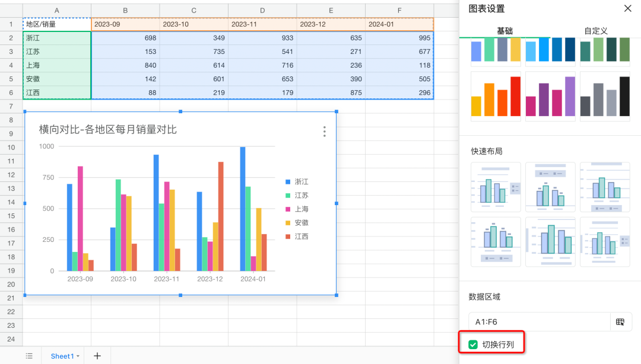
Task: Select row 7 header
Action: pos(11,106)
